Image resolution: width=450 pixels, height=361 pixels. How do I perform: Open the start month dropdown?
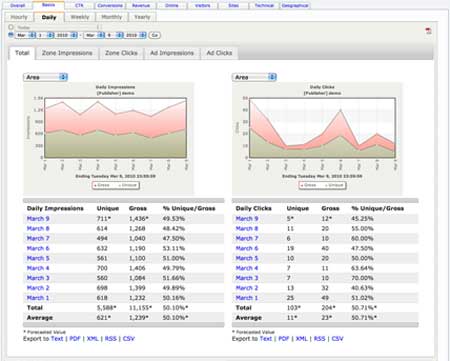pos(25,35)
